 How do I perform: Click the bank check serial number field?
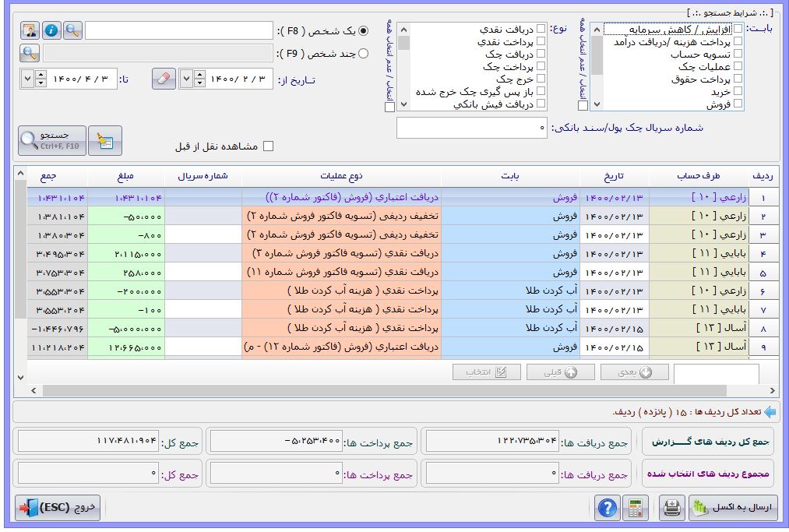[x=471, y=128]
